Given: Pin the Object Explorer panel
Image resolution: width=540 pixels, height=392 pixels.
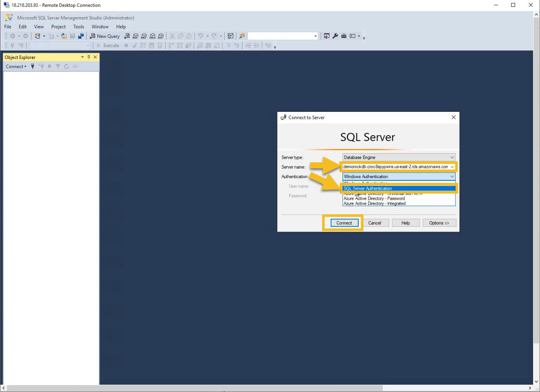Looking at the screenshot, I should pos(89,57).
